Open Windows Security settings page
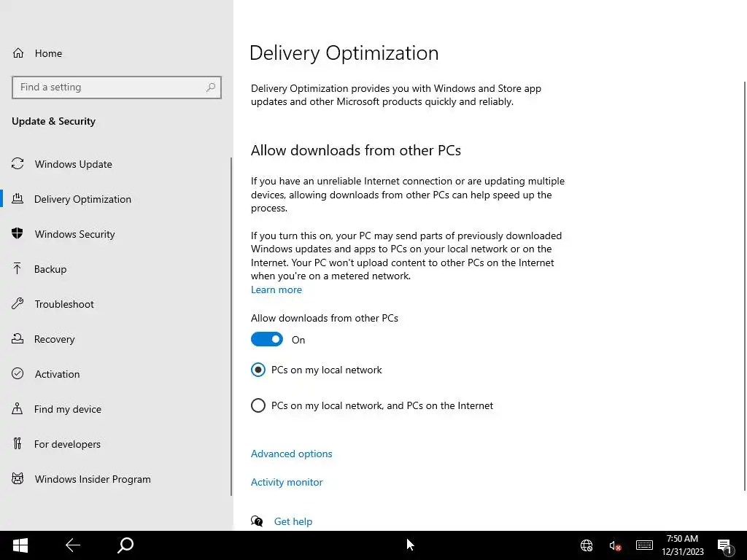 pos(115,234)
